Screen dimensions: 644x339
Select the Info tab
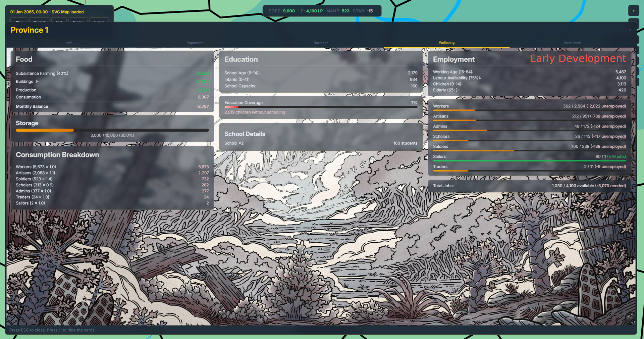[69, 43]
